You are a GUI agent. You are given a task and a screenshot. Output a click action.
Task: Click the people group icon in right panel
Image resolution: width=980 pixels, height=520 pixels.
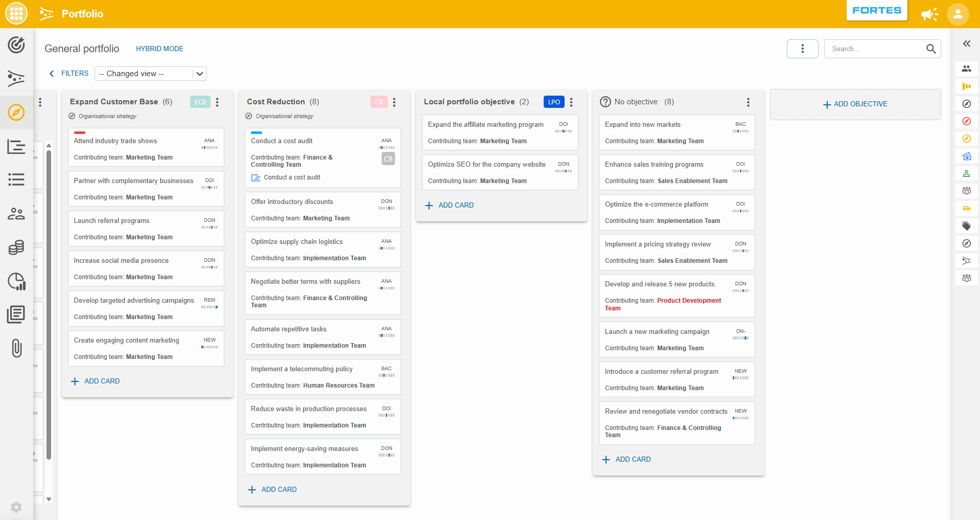point(967,69)
